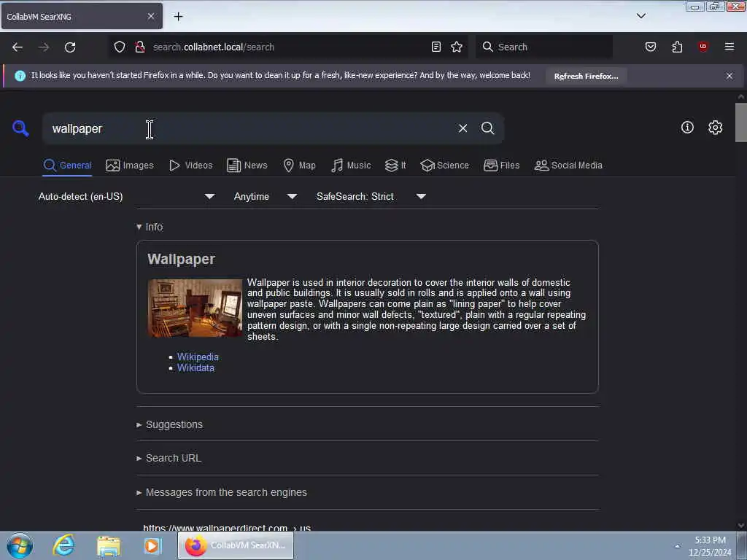Select Firefox CollabVM taskbar button
This screenshot has height=560, width=747.
[236, 545]
